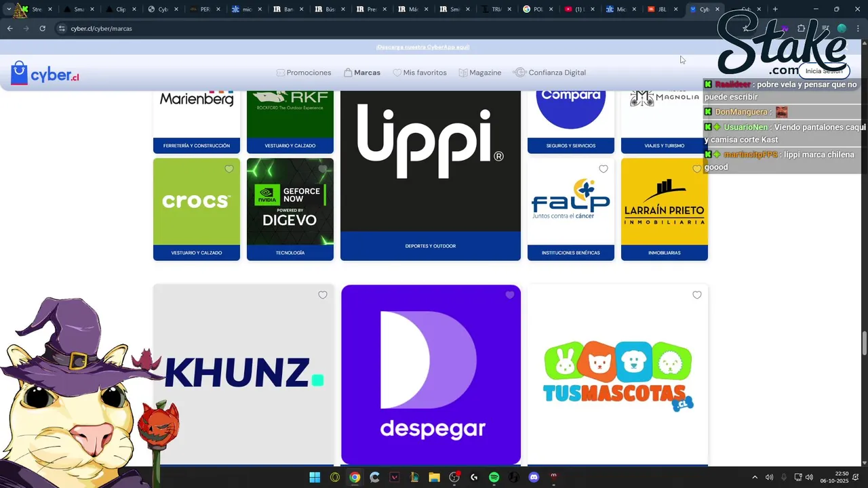Screen dimensions: 868x488
Task: Favorite the KHUNZ brand heart
Action: [323, 295]
